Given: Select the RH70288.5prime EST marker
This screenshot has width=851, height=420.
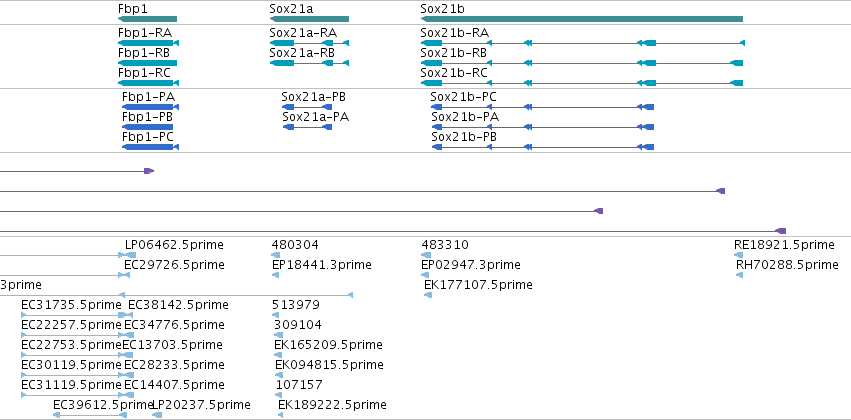Looking at the screenshot, I should click(x=739, y=275).
